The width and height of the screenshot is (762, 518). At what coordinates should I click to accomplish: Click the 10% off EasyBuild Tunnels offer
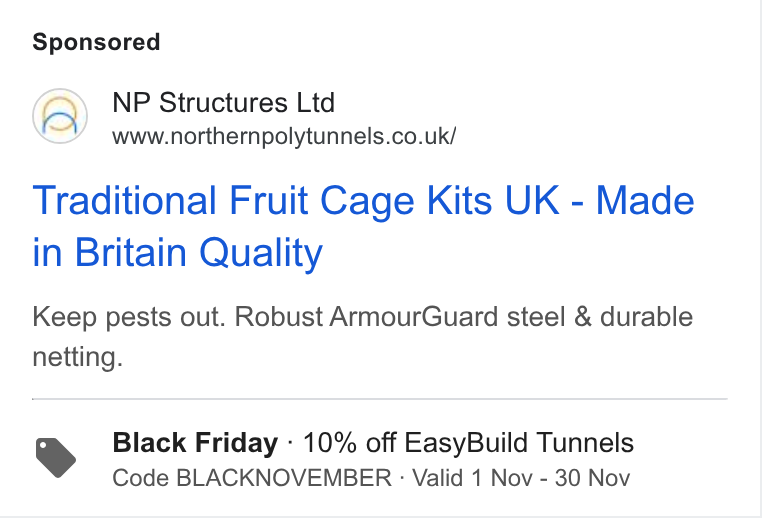pos(468,443)
